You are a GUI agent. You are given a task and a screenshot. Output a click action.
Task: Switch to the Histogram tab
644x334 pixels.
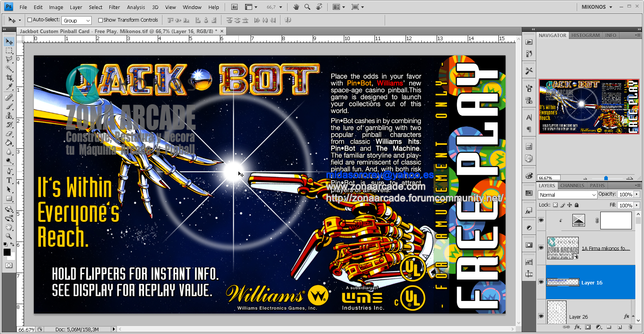pos(585,35)
